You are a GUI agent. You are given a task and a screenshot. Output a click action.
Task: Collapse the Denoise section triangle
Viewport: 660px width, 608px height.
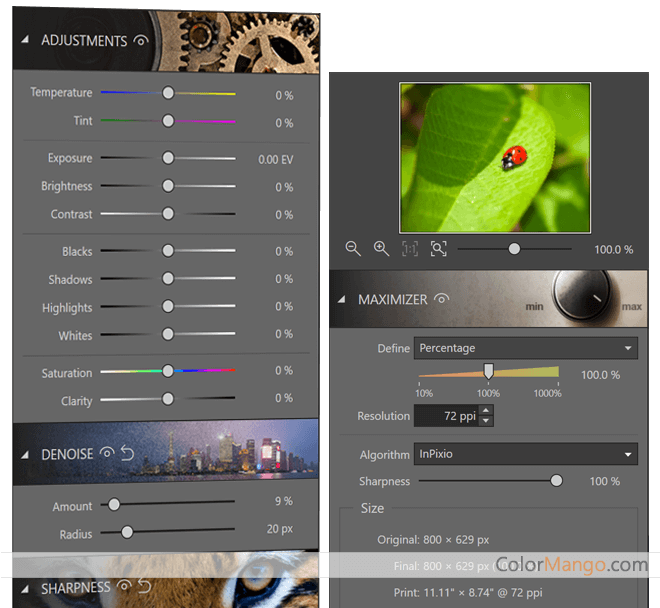click(24, 455)
